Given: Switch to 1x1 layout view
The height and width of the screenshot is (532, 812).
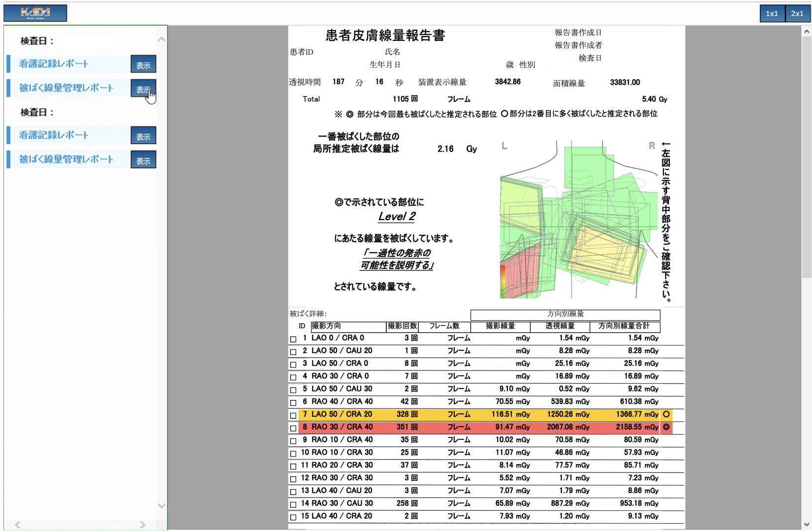Looking at the screenshot, I should pyautogui.click(x=772, y=14).
